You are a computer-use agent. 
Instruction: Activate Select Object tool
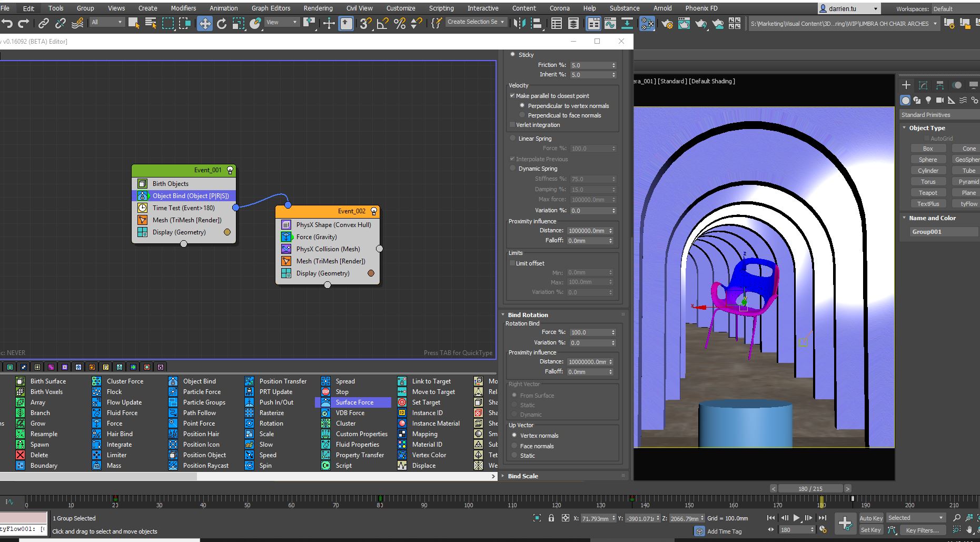coord(134,23)
